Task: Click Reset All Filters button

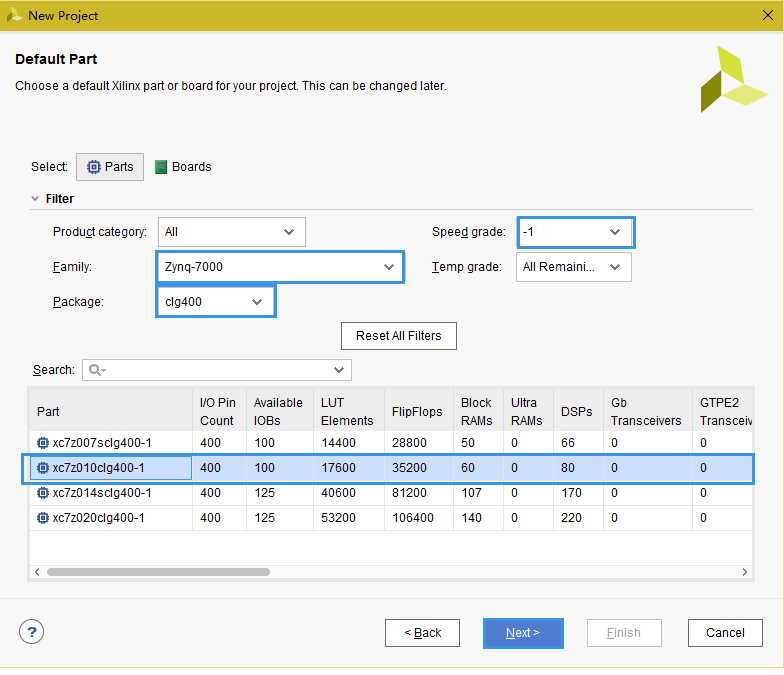Action: pos(398,336)
